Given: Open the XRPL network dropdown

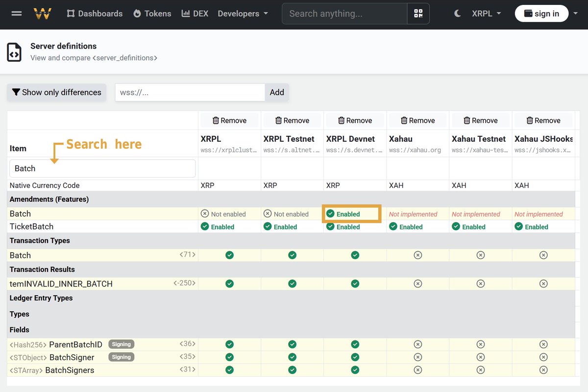Looking at the screenshot, I should click(x=487, y=14).
